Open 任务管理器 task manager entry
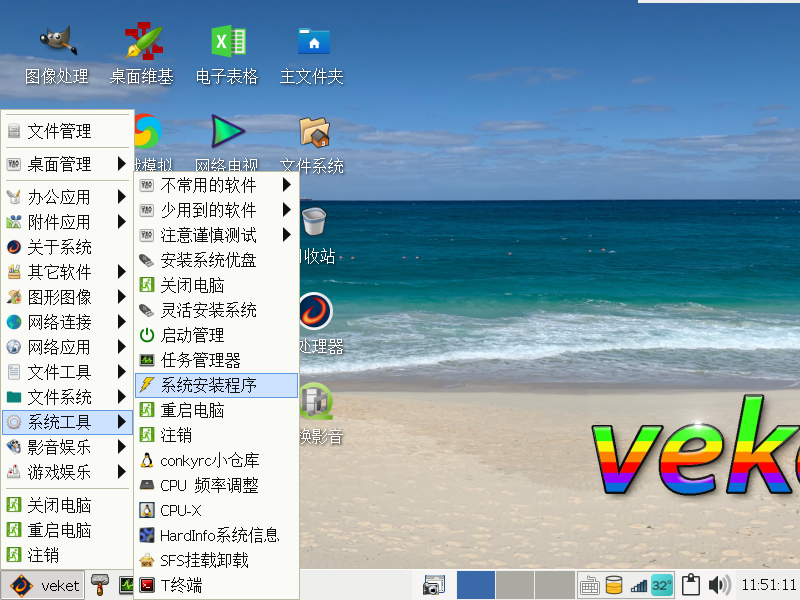 pyautogui.click(x=216, y=360)
